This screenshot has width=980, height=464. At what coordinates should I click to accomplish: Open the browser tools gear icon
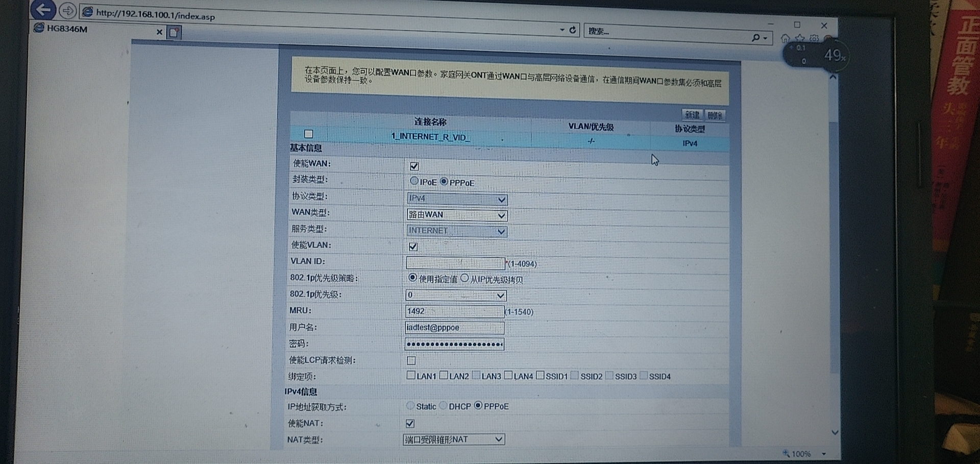click(x=814, y=38)
